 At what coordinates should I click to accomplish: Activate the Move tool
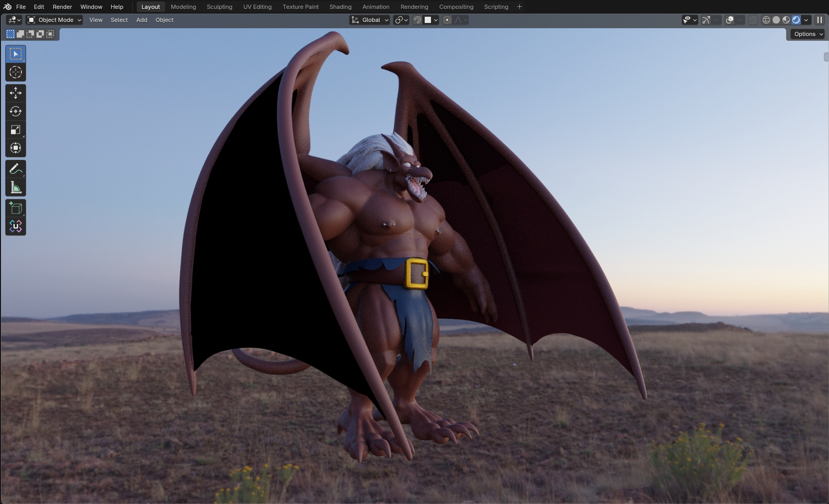(x=16, y=93)
